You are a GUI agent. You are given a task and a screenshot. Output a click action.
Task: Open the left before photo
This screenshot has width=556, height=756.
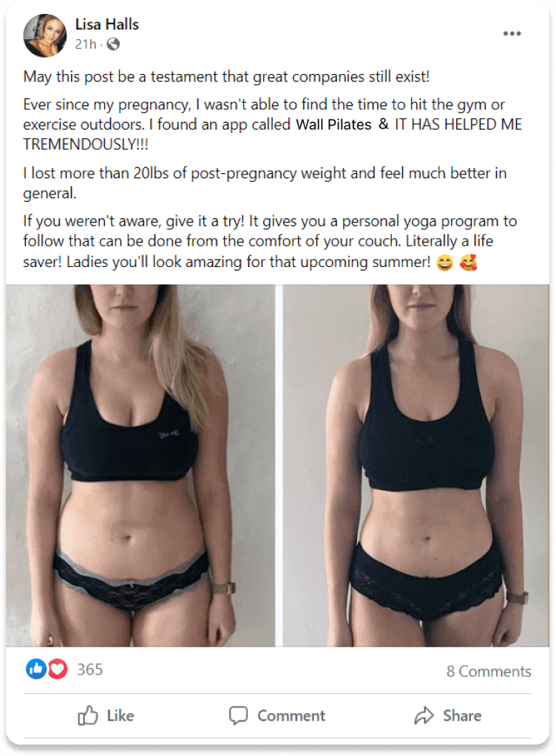tap(140, 465)
